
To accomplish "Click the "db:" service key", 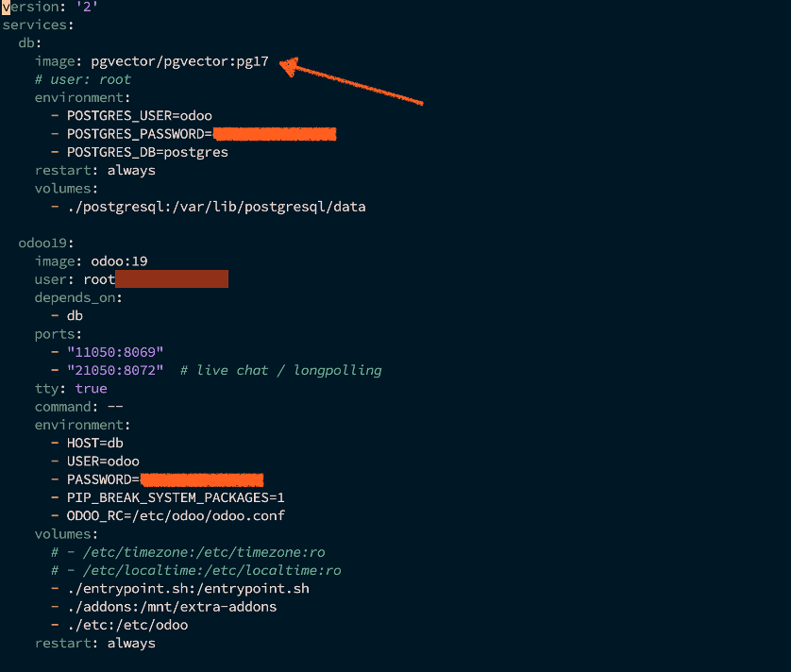I will pos(30,43).
